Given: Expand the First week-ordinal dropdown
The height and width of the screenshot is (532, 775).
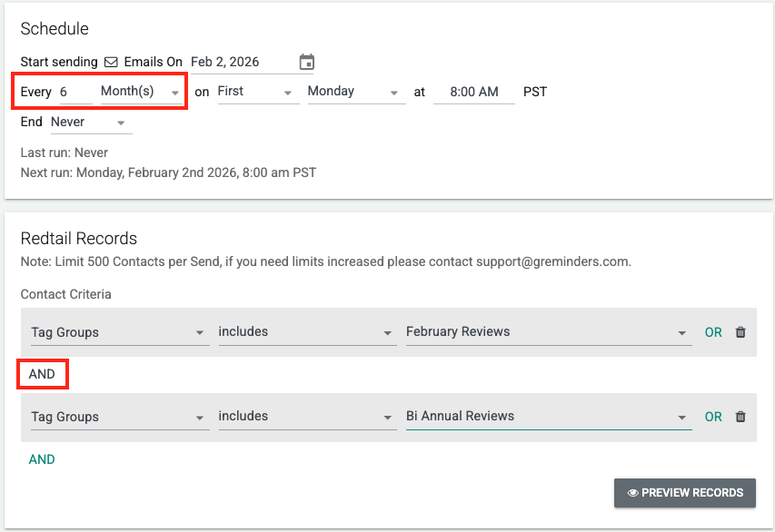Looking at the screenshot, I should (258, 92).
